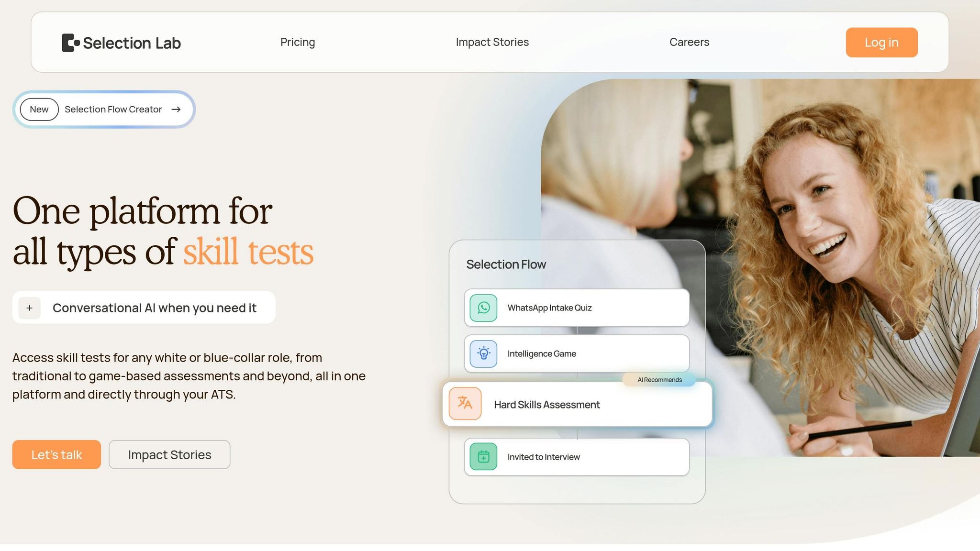This screenshot has height=551, width=980.
Task: Click the translate icon for Hard Skills
Action: [465, 403]
